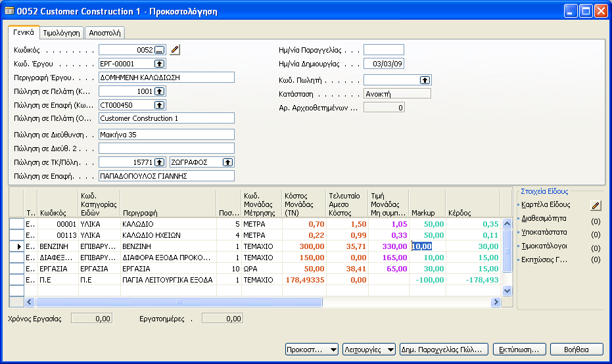
Task: Click price 65,00 in ΕΡΓΑΣΙΑ row
Action: tap(388, 269)
